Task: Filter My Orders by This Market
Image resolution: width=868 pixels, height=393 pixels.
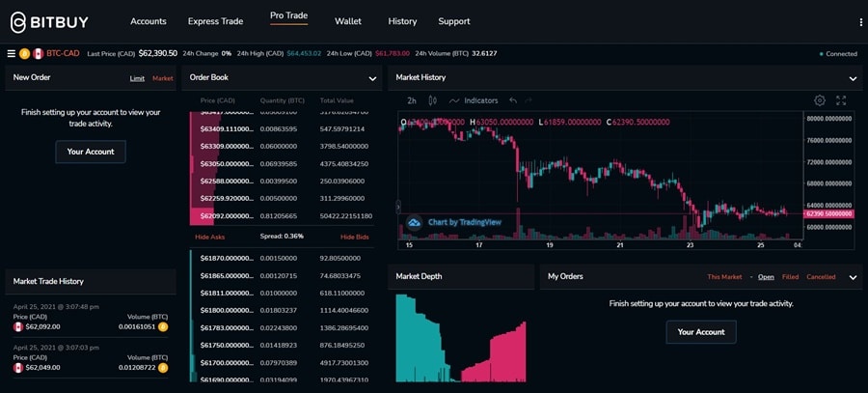Action: (724, 277)
